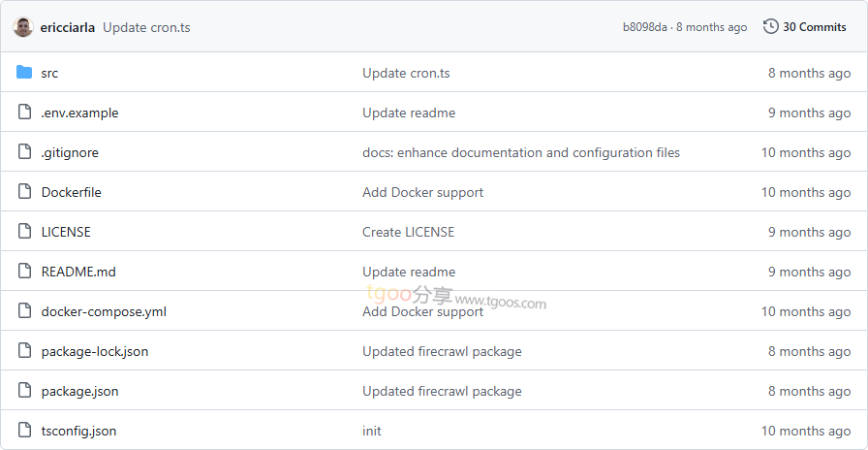Click the file icon beside .env.example
The height and width of the screenshot is (450, 868).
tap(24, 112)
